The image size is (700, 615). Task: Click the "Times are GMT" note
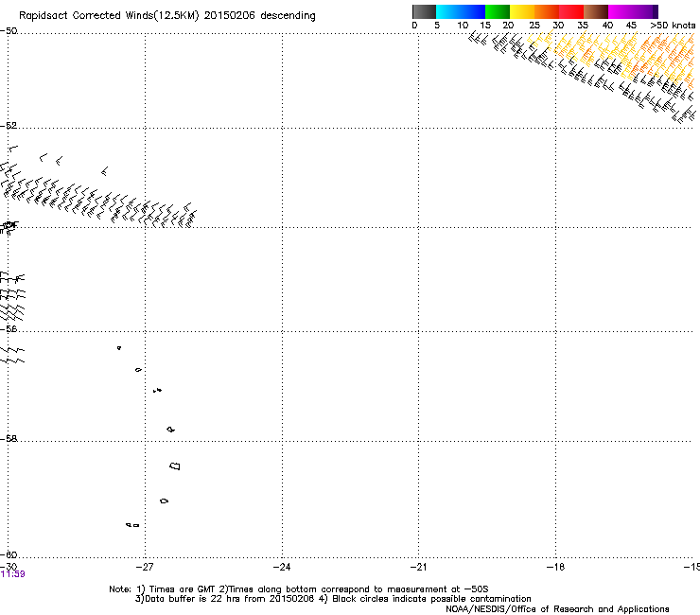click(182, 589)
